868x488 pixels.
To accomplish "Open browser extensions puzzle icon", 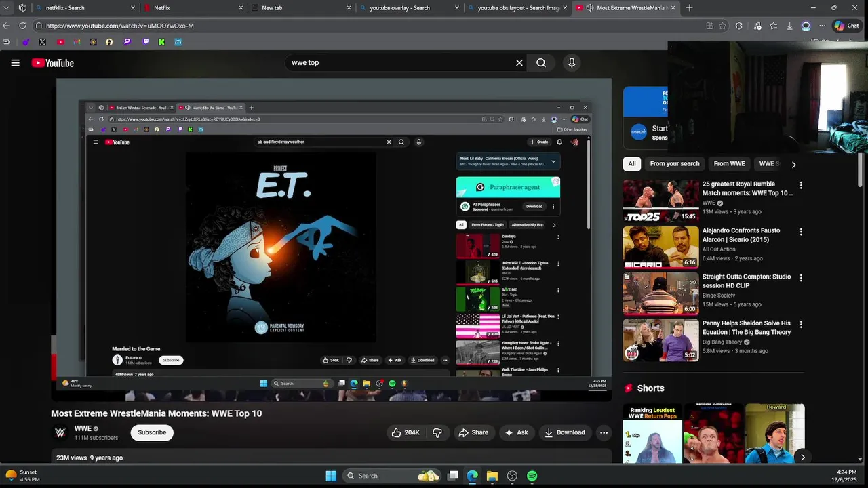I will [x=739, y=26].
